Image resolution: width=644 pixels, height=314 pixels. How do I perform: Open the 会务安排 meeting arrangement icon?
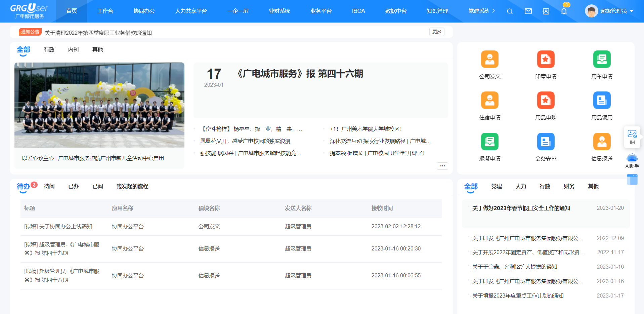click(546, 142)
